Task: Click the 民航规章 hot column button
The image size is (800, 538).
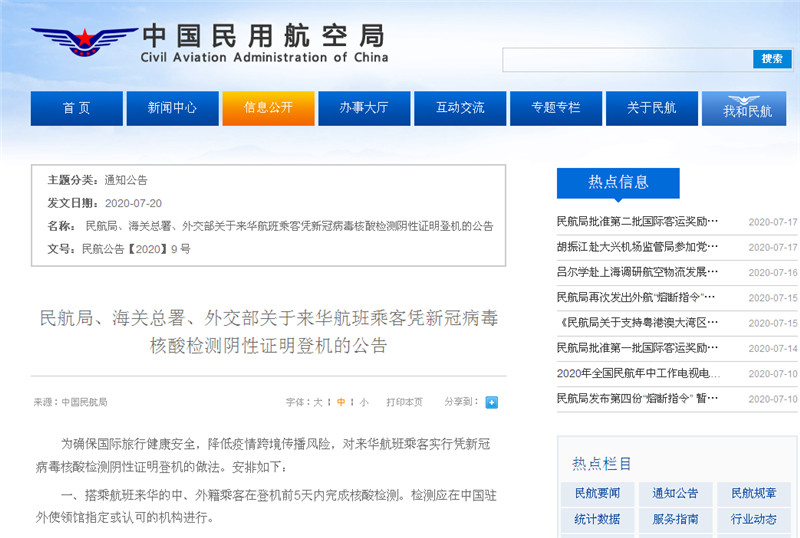Action: (x=753, y=493)
